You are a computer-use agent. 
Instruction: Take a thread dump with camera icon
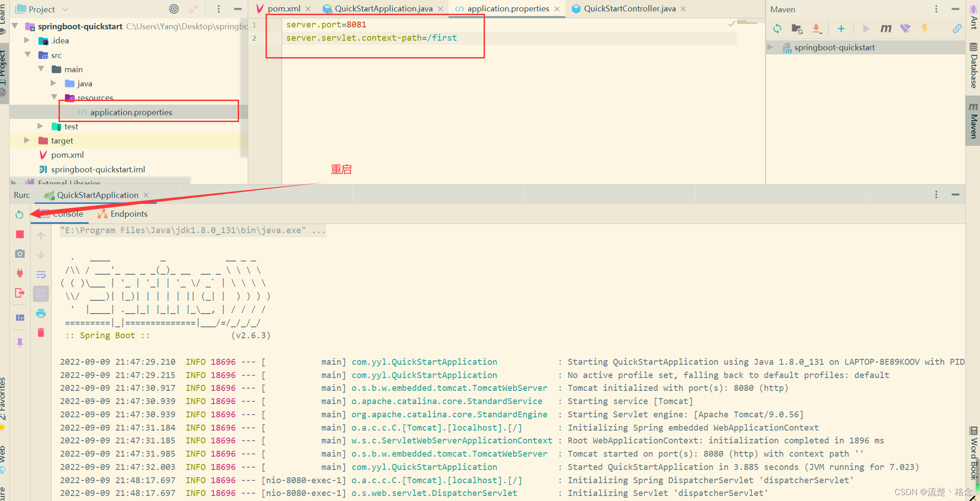pyautogui.click(x=20, y=254)
